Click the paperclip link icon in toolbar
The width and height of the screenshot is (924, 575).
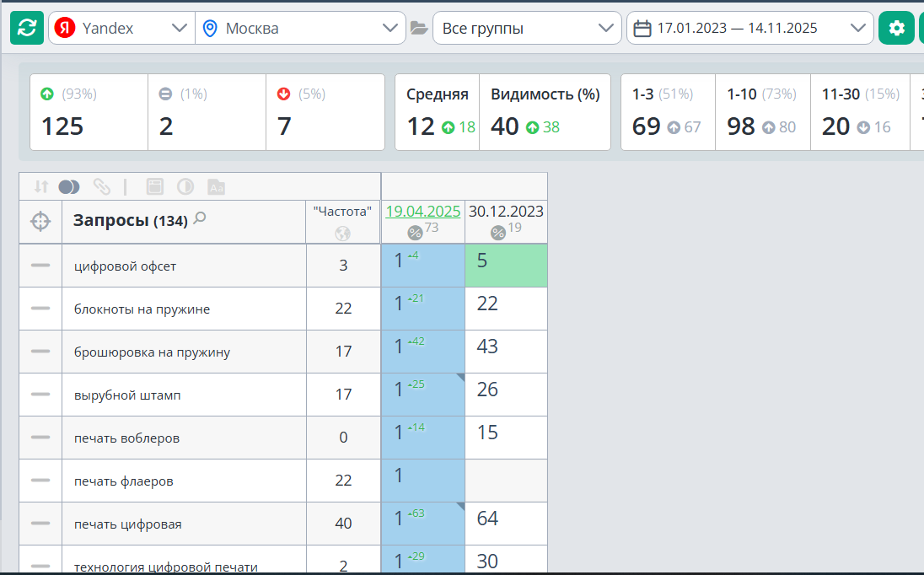click(x=101, y=187)
